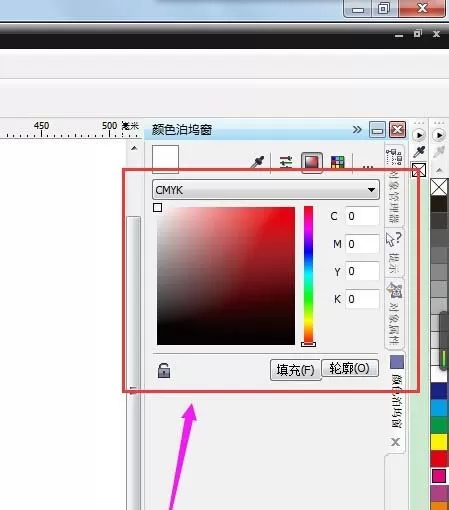Image resolution: width=449 pixels, height=510 pixels.
Task: Switch to the color palettes grid icon
Action: [x=337, y=162]
